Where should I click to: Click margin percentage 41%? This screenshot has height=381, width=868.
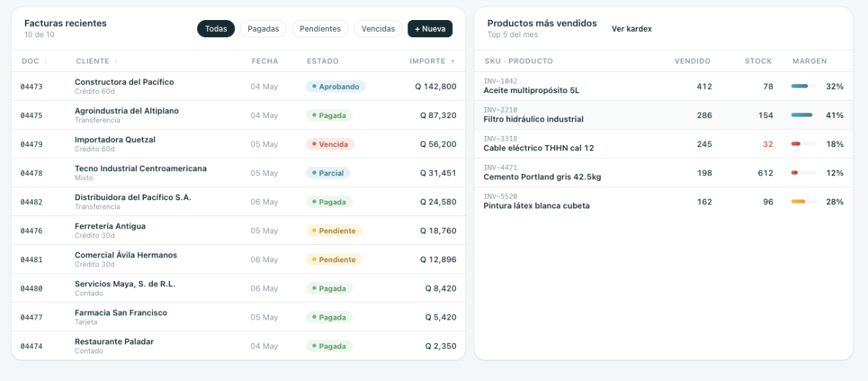835,115
